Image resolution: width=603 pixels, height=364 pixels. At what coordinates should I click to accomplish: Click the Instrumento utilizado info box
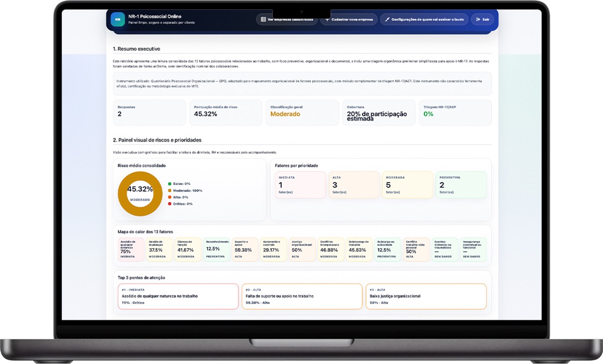pyautogui.click(x=302, y=83)
